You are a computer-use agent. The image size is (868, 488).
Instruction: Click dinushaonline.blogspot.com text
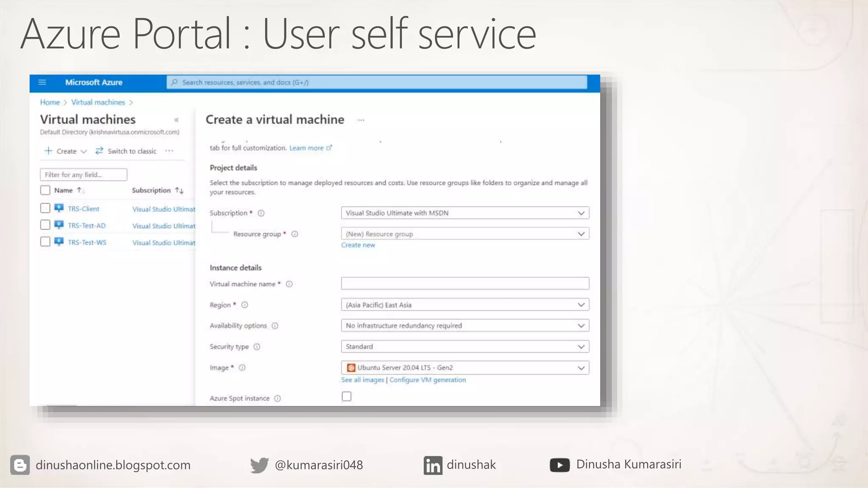click(113, 465)
